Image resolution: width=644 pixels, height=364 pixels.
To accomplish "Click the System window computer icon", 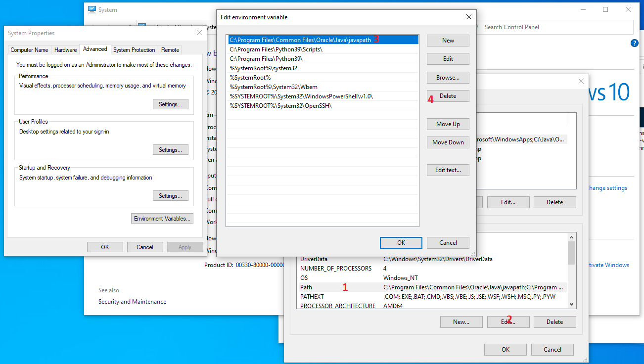I will click(92, 9).
